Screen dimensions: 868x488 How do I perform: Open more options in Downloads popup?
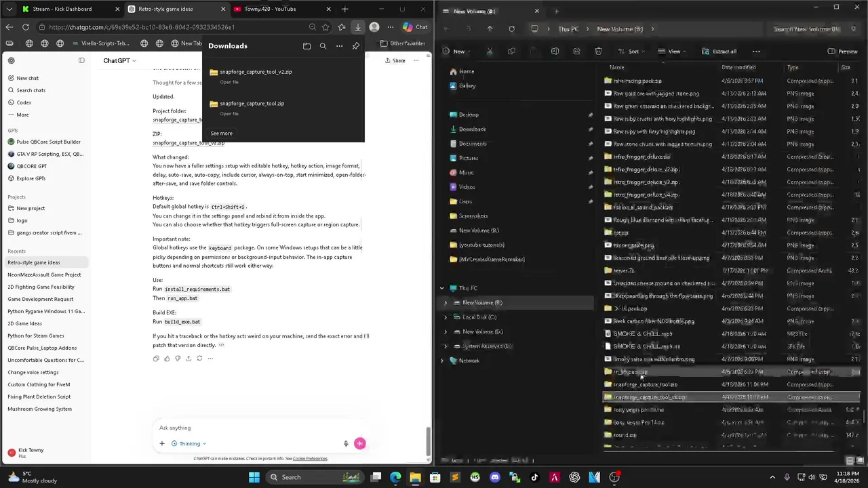pyautogui.click(x=339, y=46)
